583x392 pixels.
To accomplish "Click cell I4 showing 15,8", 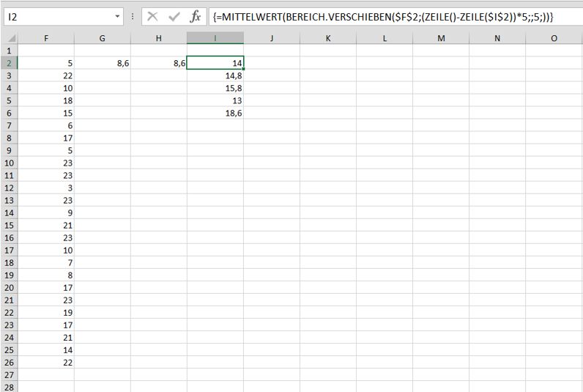I will point(215,88).
